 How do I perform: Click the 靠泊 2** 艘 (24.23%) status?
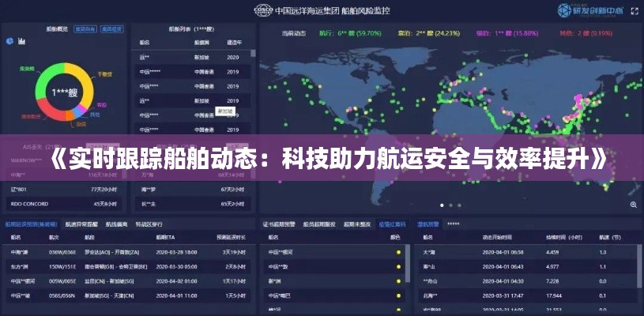pyautogui.click(x=429, y=33)
